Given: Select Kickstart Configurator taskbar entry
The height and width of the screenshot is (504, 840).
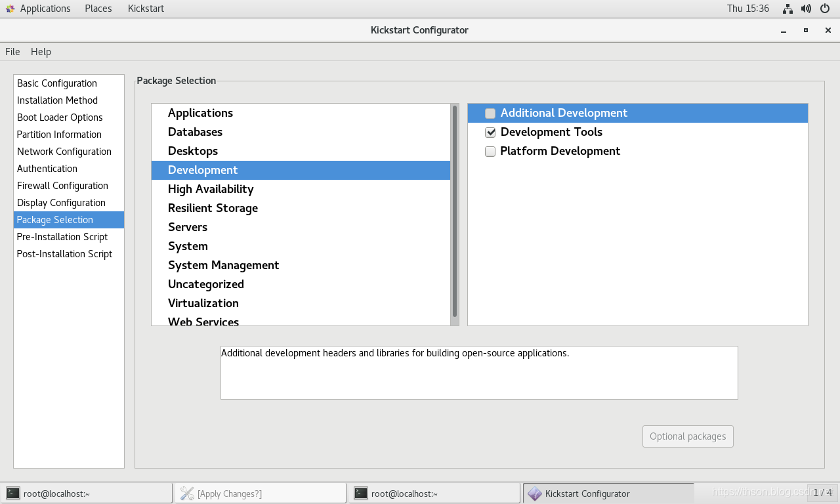Looking at the screenshot, I should (x=608, y=493).
